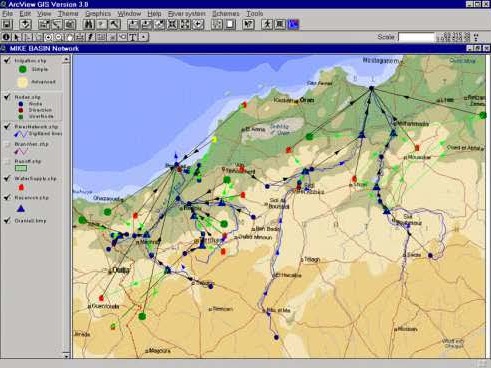Click the Scale input field
The image size is (491, 368).
pyautogui.click(x=417, y=37)
